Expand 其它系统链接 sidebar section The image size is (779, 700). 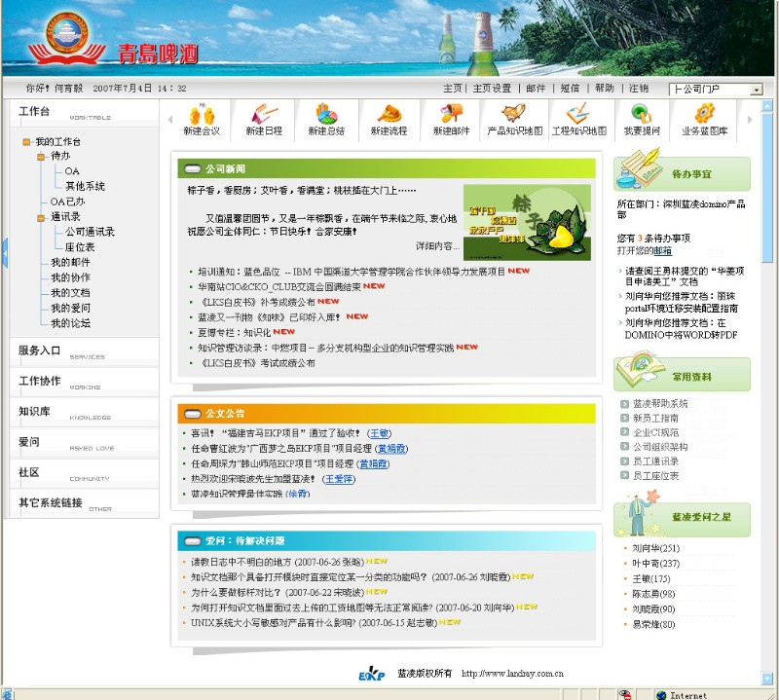[x=84, y=503]
